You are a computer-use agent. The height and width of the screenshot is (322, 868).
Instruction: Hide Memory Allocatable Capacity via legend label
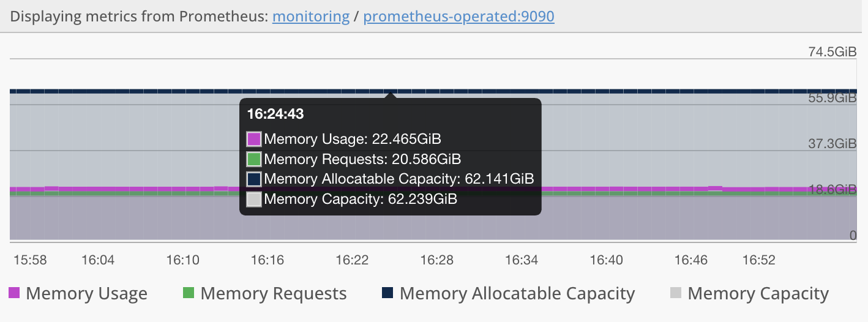(517, 294)
